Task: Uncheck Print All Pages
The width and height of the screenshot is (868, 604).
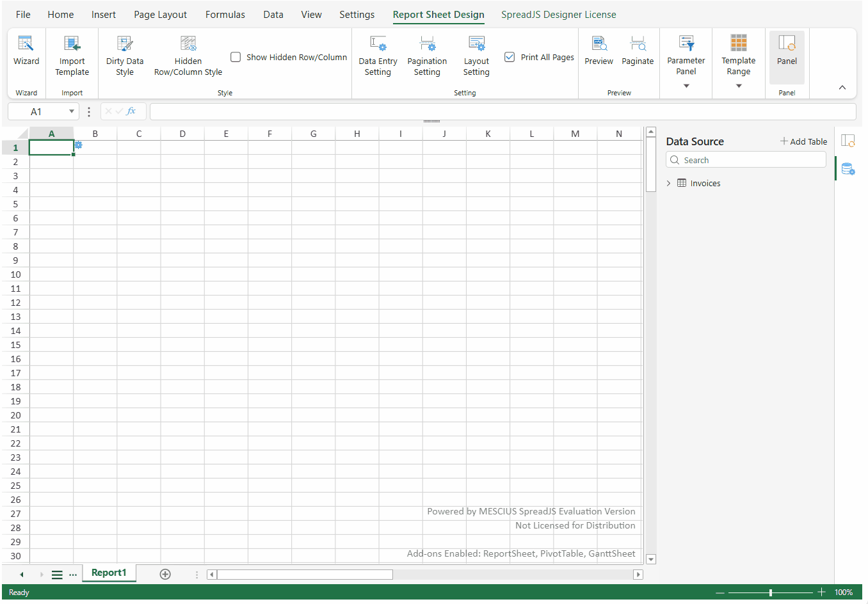Action: 510,57
